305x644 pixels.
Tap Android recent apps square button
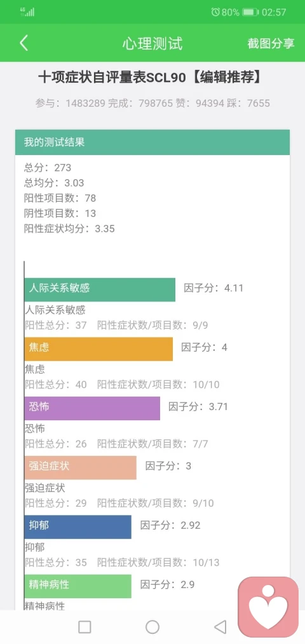click(x=85, y=627)
